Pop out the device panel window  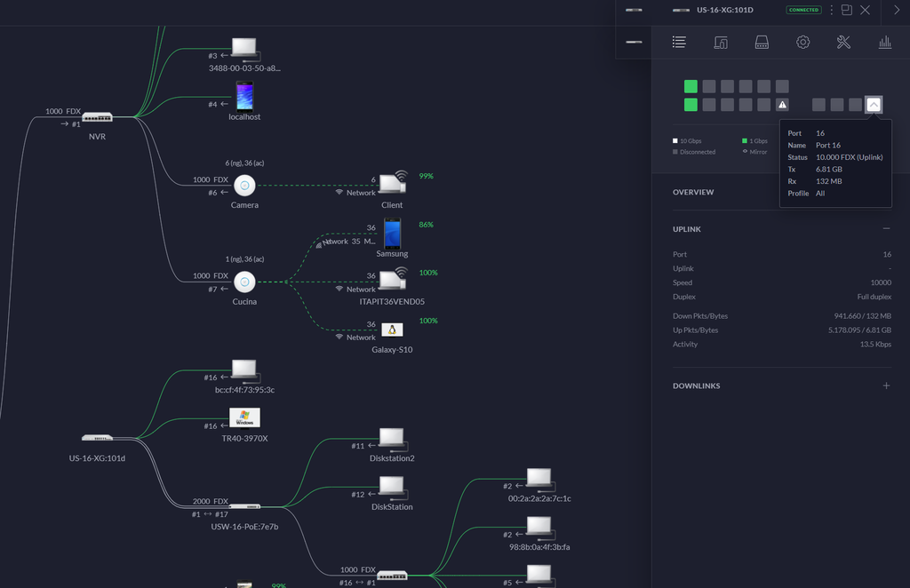pyautogui.click(x=847, y=10)
